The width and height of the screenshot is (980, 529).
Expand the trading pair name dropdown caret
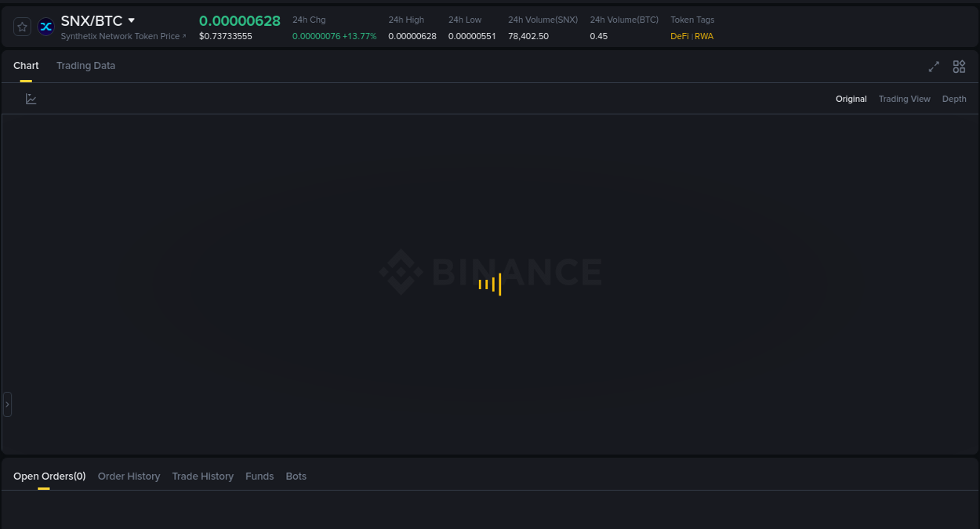pyautogui.click(x=130, y=20)
